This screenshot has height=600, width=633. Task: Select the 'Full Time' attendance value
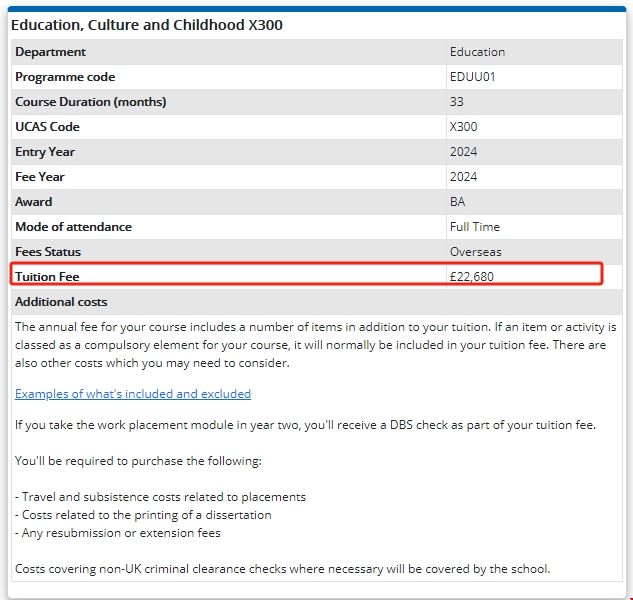(x=475, y=227)
